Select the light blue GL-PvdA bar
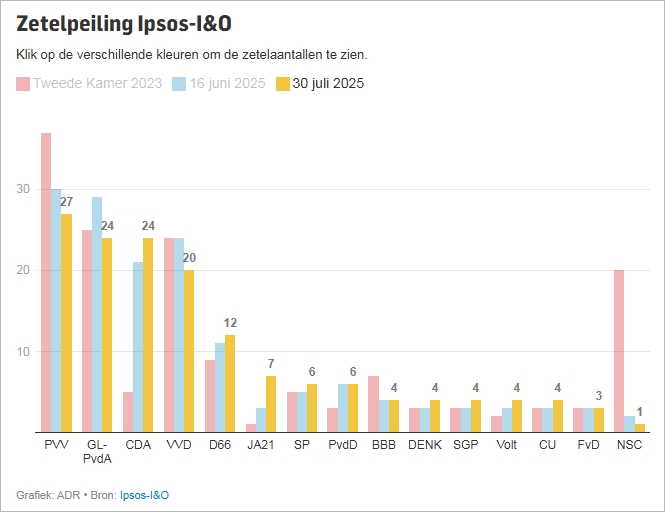The width and height of the screenshot is (665, 512). pyautogui.click(x=97, y=314)
